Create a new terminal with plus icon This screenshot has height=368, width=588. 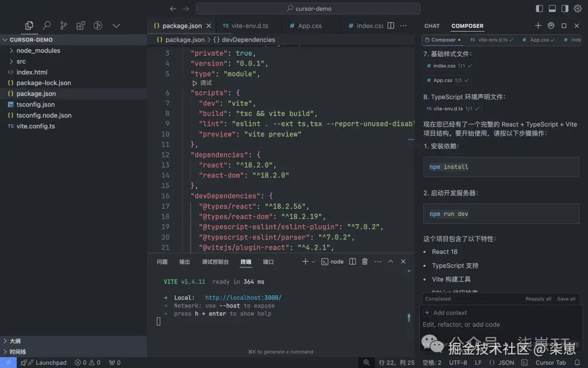(x=305, y=261)
